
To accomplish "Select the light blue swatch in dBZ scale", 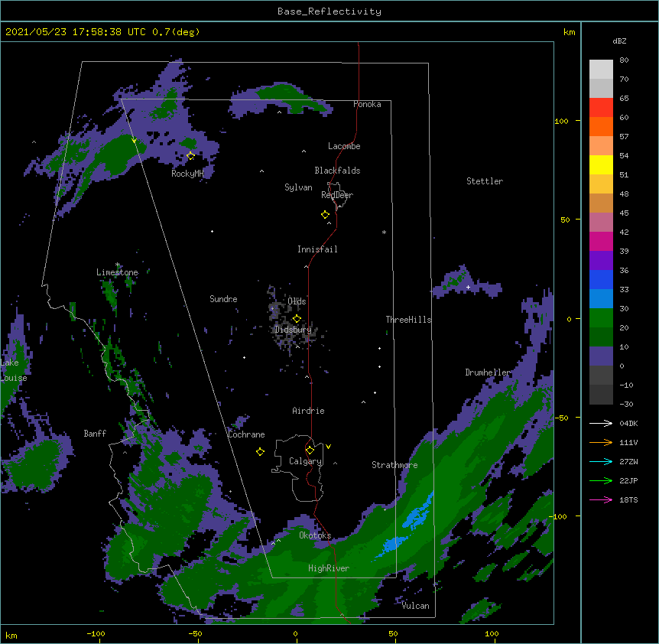I will pyautogui.click(x=601, y=298).
